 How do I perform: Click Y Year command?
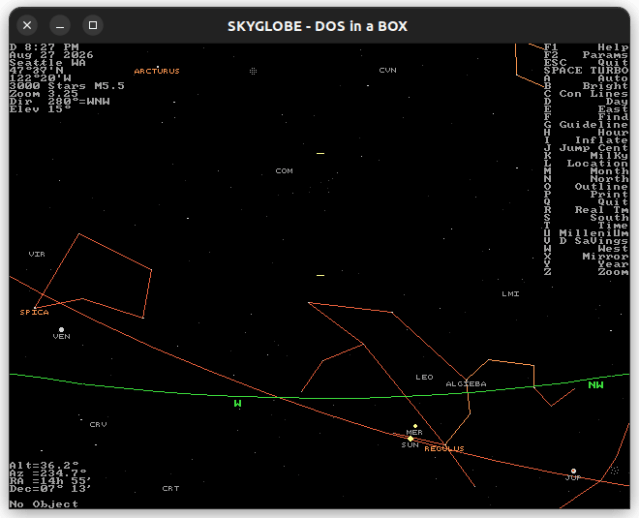pyautogui.click(x=586, y=264)
